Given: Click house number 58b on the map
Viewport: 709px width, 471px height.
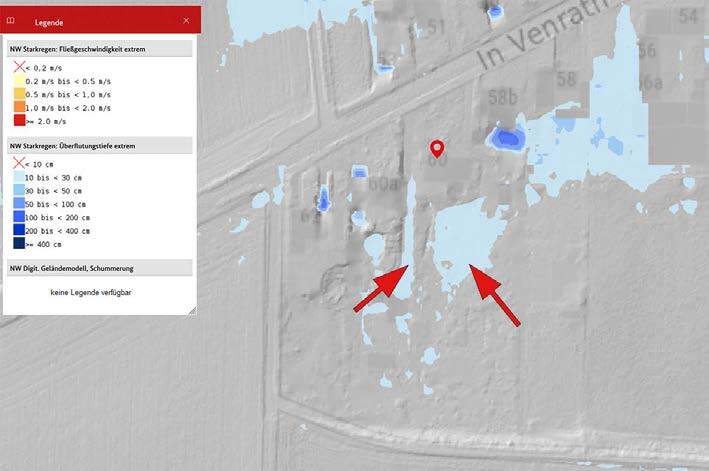Looking at the screenshot, I should pos(503,97).
